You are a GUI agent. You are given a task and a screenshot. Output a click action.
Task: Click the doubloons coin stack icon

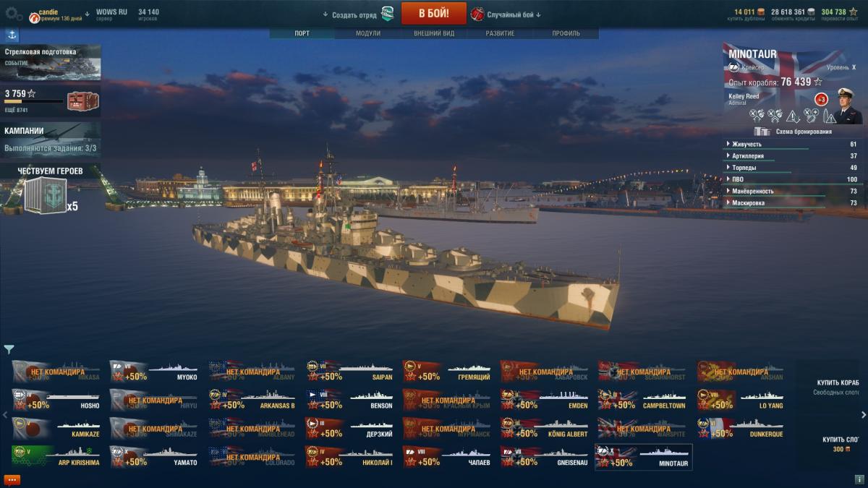760,12
